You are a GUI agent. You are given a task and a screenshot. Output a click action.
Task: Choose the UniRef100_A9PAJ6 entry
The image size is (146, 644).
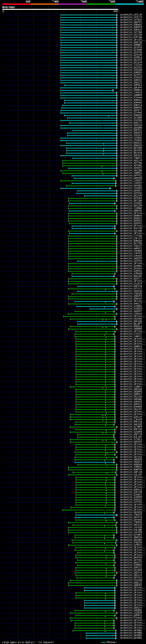pos(131,30)
